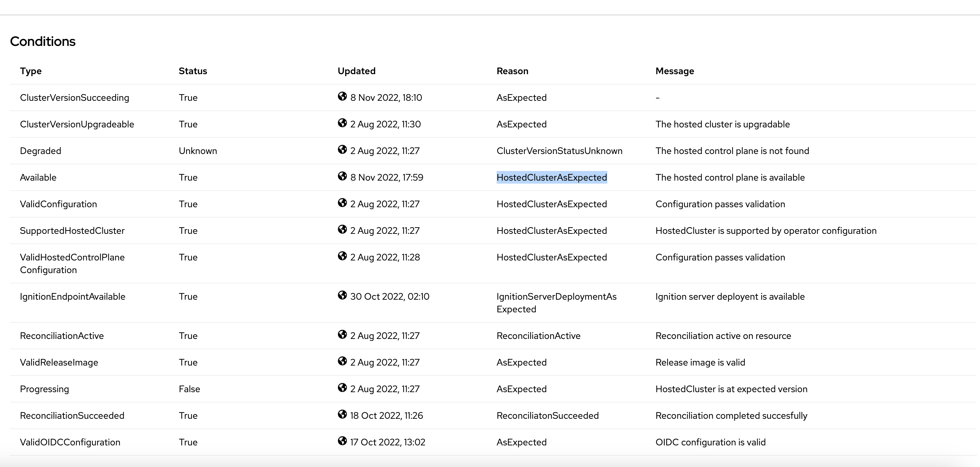Viewport: 980px width, 467px height.
Task: Click globe icon in ClusterVersionUpgradeable row
Action: tap(342, 123)
